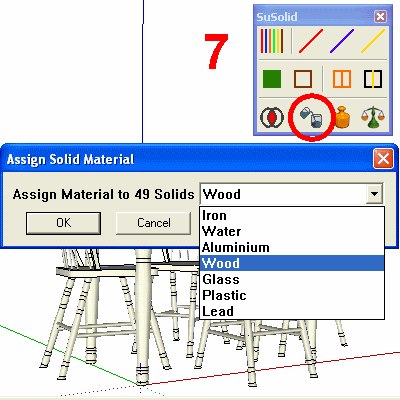
Task: Click the black square with yellow divider icon
Action: tap(373, 79)
